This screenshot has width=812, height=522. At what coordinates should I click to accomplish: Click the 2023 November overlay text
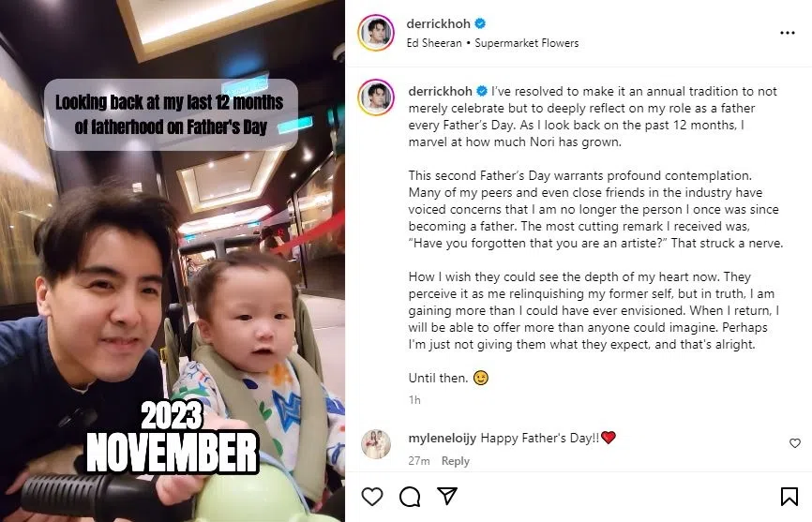(x=172, y=437)
